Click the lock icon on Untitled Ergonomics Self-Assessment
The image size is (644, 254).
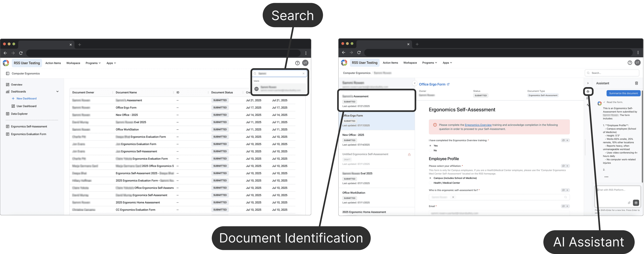(409, 154)
